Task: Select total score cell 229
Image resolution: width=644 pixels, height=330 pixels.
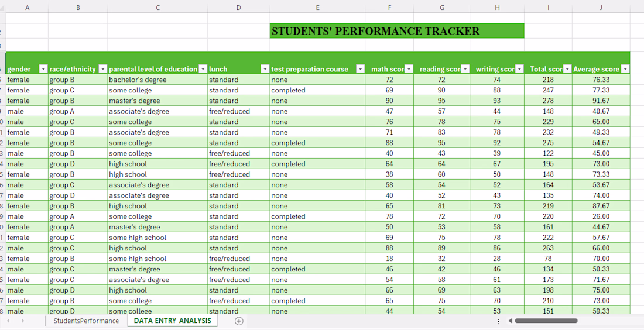Action: [x=548, y=122]
